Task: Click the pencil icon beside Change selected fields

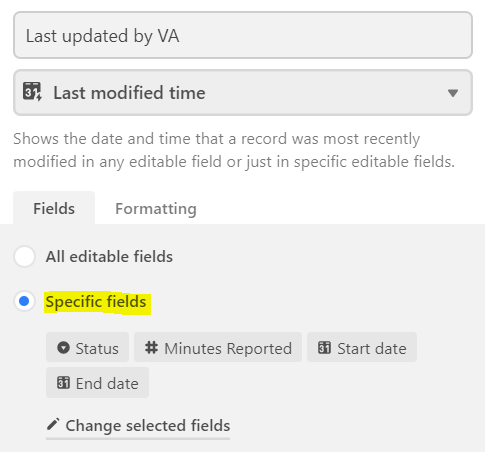Action: tap(53, 424)
